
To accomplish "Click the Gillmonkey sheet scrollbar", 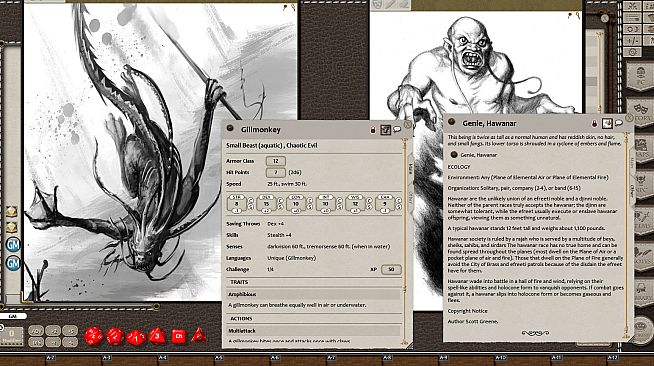I will 404,242.
